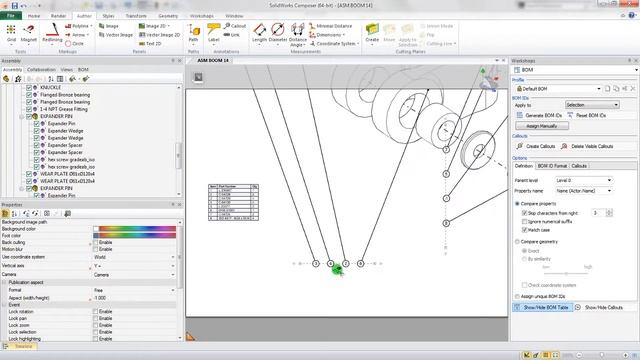The image size is (640, 360).
Task: Toggle Skip characters from right checkbox
Action: tap(524, 213)
